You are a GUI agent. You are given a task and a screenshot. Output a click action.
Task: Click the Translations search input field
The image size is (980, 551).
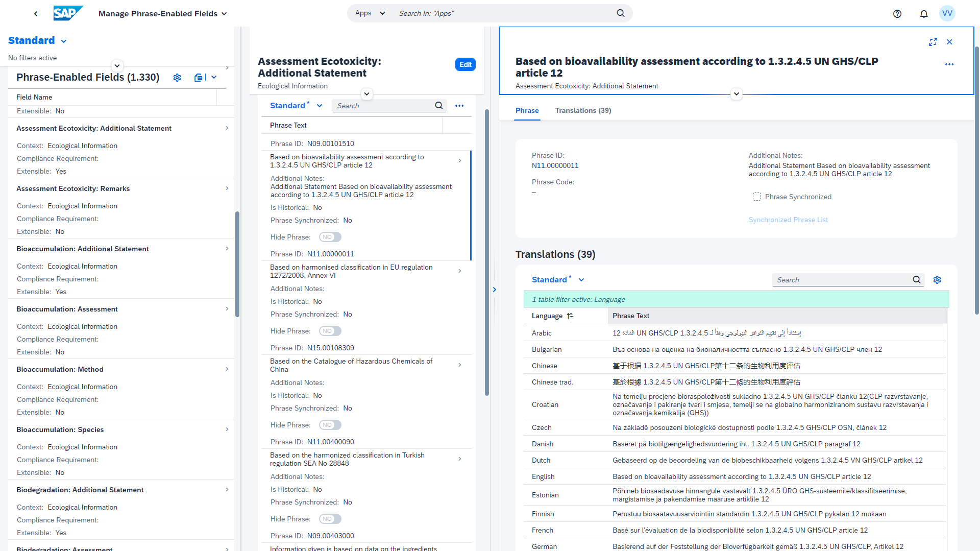pos(842,280)
